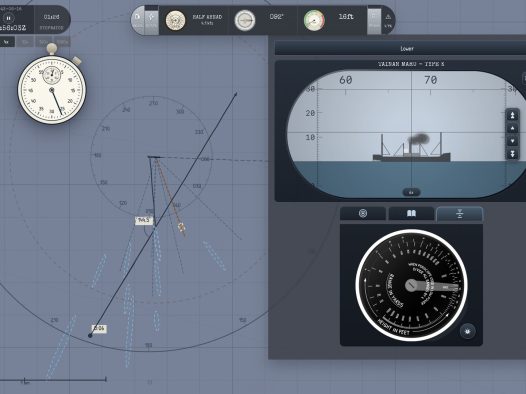
Task: Lower periscope slightly with single-down arrow
Action: click(513, 141)
